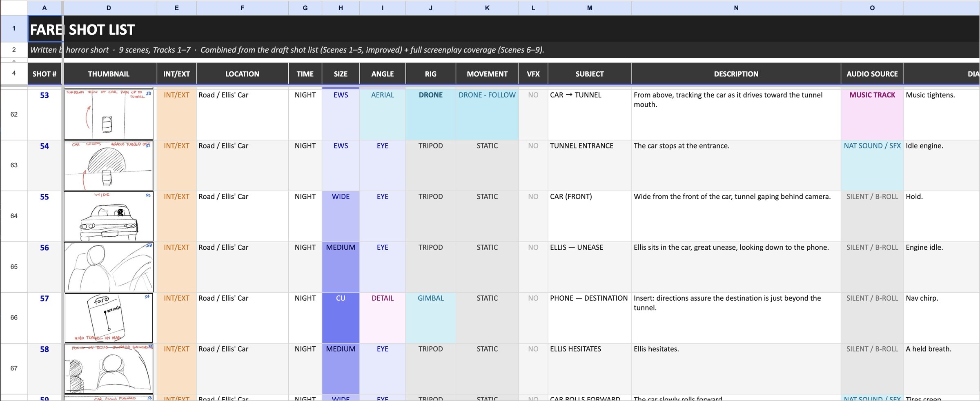Select the shot number 57 cell
The width and height of the screenshot is (980, 401).
tap(45, 318)
